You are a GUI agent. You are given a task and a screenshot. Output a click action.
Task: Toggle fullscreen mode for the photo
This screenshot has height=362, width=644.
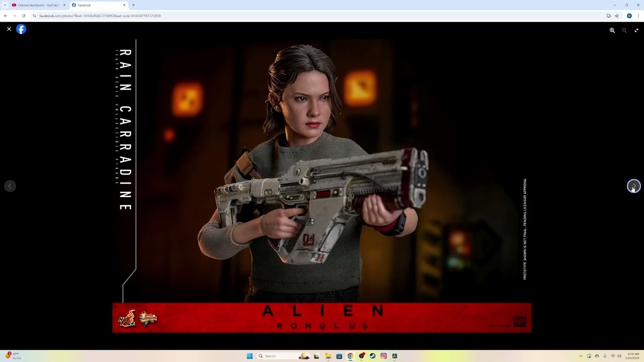pyautogui.click(x=636, y=30)
